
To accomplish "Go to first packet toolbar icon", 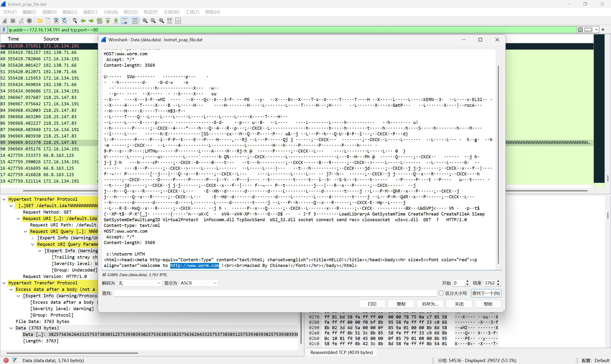I will pyautogui.click(x=108, y=21).
